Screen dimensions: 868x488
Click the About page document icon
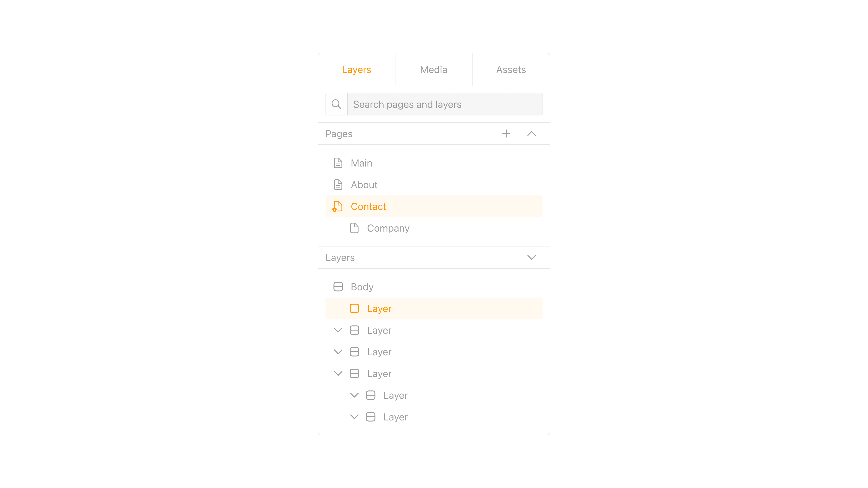pos(338,185)
